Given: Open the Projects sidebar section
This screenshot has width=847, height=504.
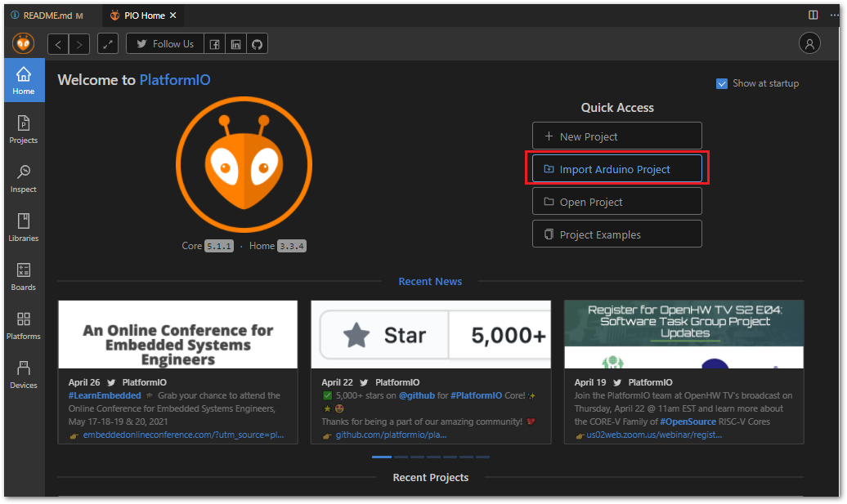Looking at the screenshot, I should point(23,130).
